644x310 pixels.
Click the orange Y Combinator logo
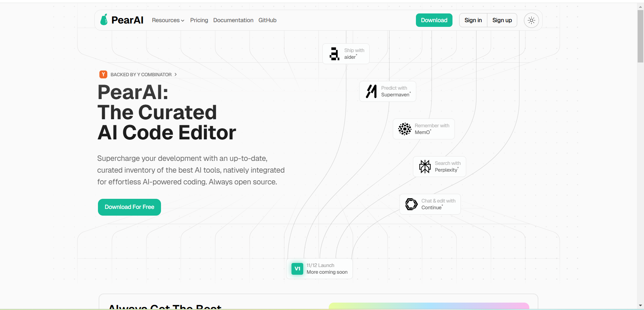[103, 75]
